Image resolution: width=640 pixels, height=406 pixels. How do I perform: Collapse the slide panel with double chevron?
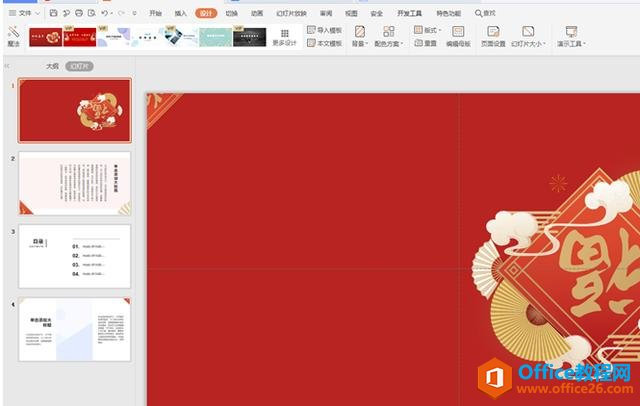8,65
